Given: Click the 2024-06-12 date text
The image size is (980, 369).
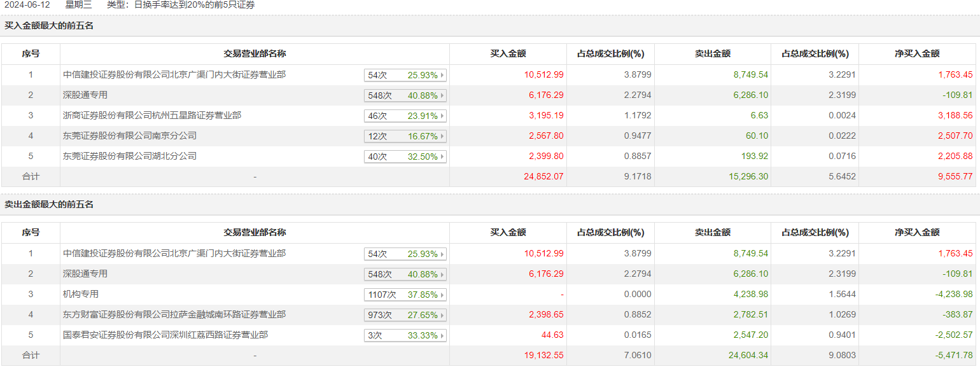Looking at the screenshot, I should (28, 5).
